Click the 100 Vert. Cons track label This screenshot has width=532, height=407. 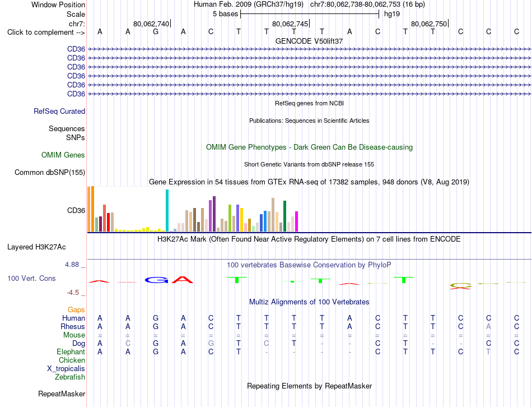[31, 279]
